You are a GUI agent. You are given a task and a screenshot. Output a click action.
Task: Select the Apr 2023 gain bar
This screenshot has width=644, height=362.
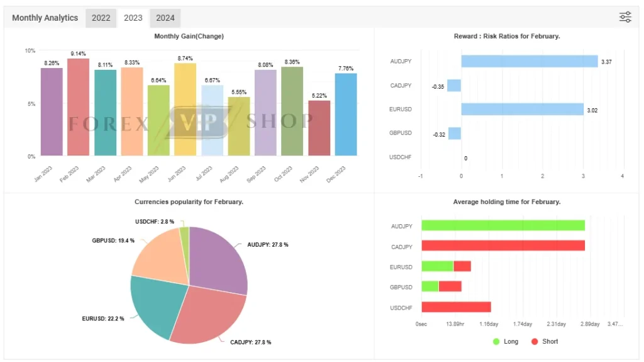click(x=132, y=111)
